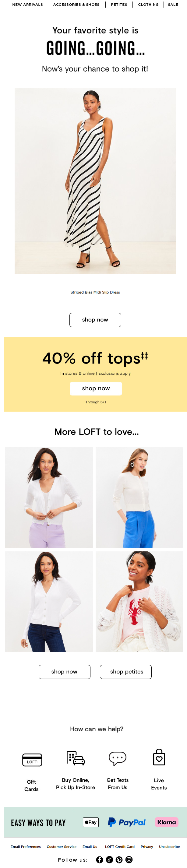Screen dimensions: 187x868
Task: Open the Sale menu item
Action: click(x=173, y=5)
